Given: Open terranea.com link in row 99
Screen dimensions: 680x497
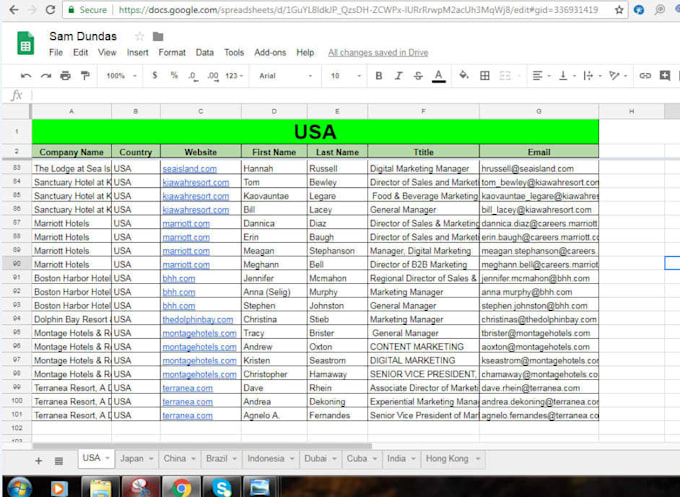Looking at the screenshot, I should click(x=187, y=388).
